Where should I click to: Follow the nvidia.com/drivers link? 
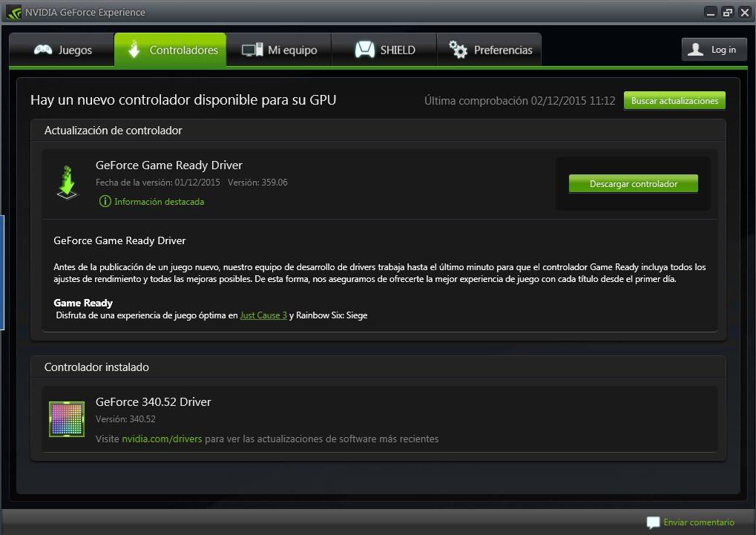coord(162,439)
